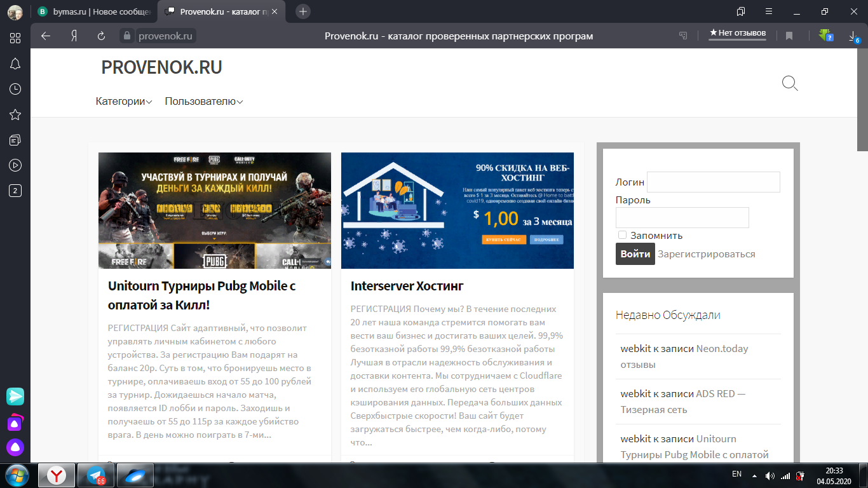Click the site search magnifier icon
This screenshot has height=488, width=868.
tap(789, 83)
